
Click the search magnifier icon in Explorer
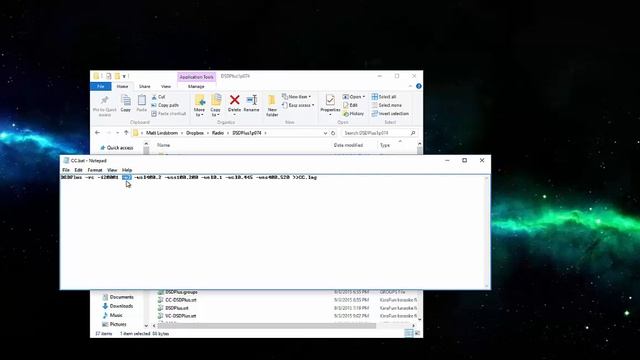tap(413, 133)
